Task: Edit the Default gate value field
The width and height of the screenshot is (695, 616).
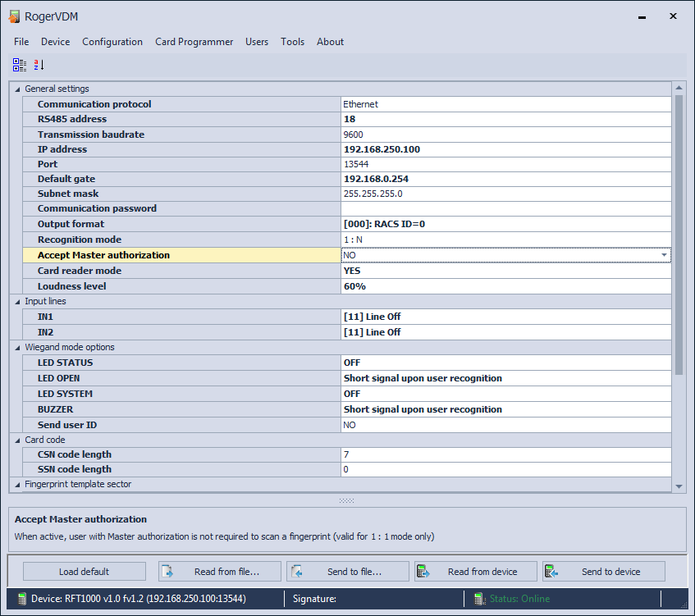Action: [x=506, y=179]
